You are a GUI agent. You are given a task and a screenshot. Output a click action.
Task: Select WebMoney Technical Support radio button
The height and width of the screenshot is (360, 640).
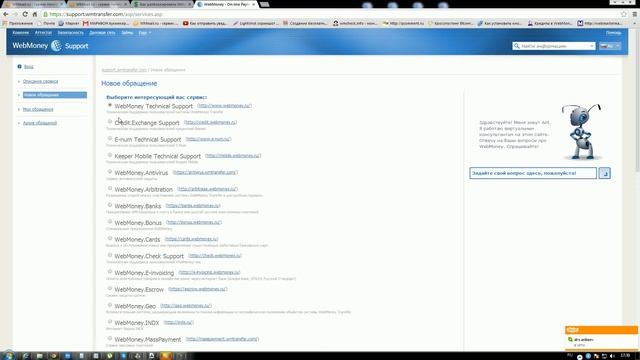[x=110, y=105]
